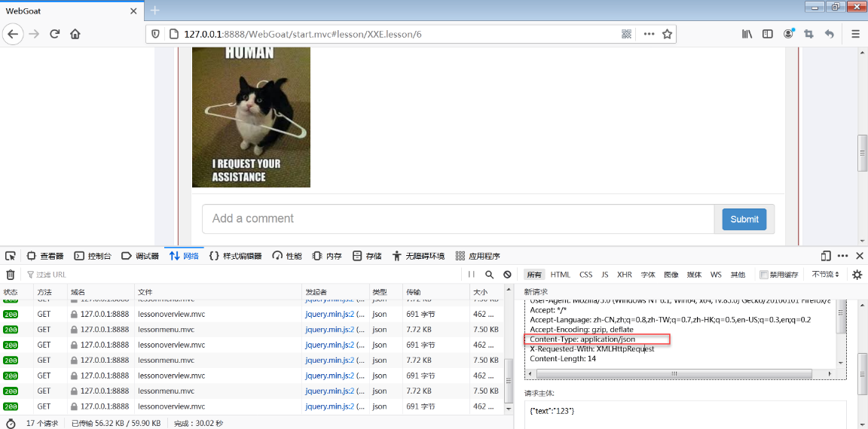Filter requests by JS
Image resolution: width=868 pixels, height=429 pixels.
pos(605,274)
